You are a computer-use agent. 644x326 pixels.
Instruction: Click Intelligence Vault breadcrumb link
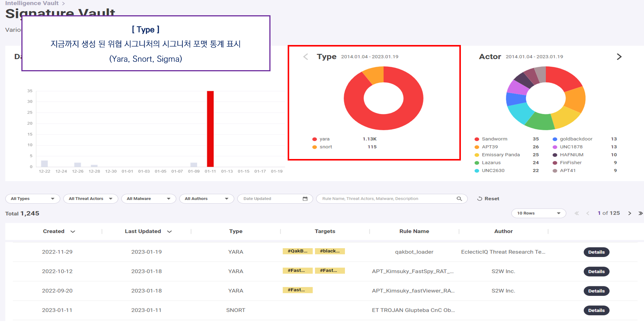[32, 3]
